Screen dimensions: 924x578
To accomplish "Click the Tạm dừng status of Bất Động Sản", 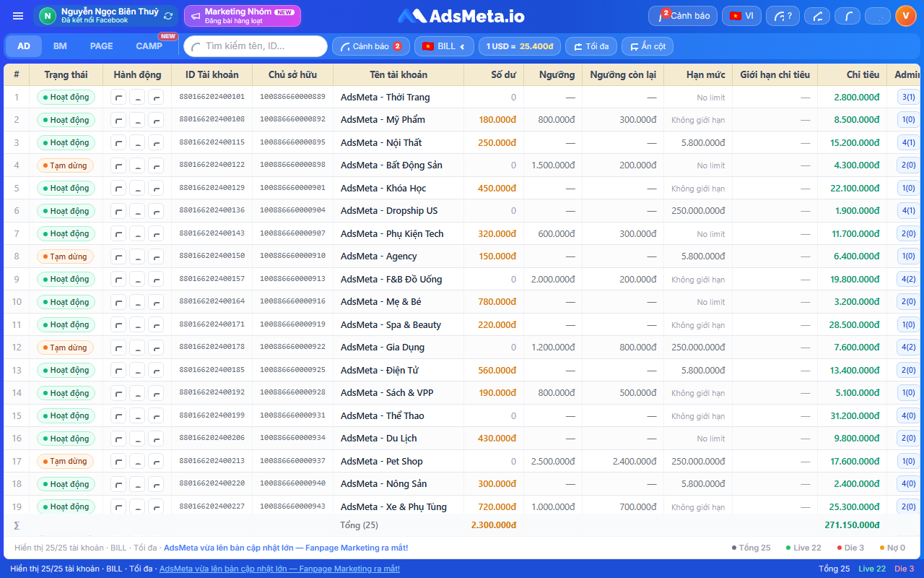I will click(x=65, y=165).
